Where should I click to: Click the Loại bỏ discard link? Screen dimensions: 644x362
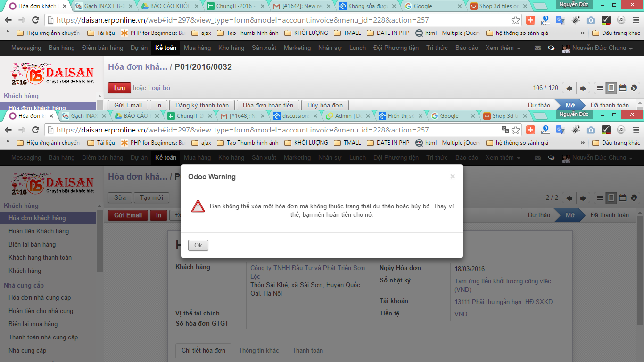(x=159, y=88)
